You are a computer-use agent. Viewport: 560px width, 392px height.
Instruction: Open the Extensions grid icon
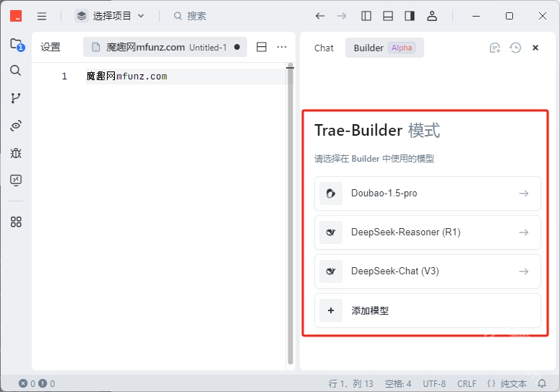point(16,222)
